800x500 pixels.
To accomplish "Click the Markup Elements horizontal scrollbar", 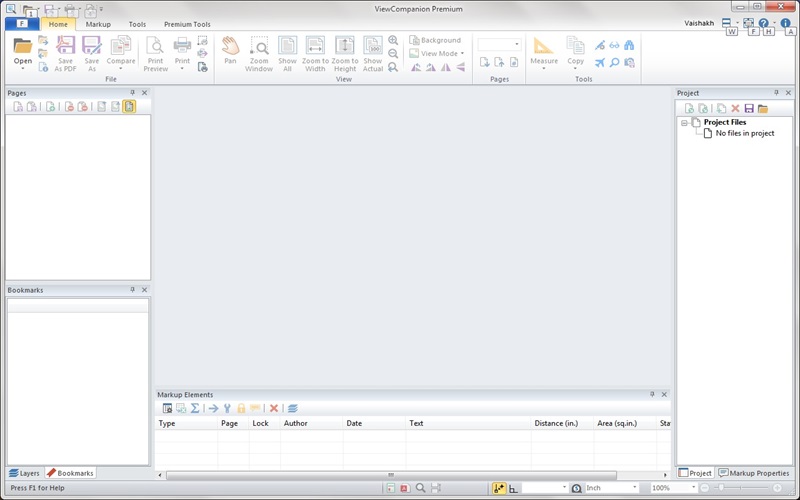I will point(391,476).
